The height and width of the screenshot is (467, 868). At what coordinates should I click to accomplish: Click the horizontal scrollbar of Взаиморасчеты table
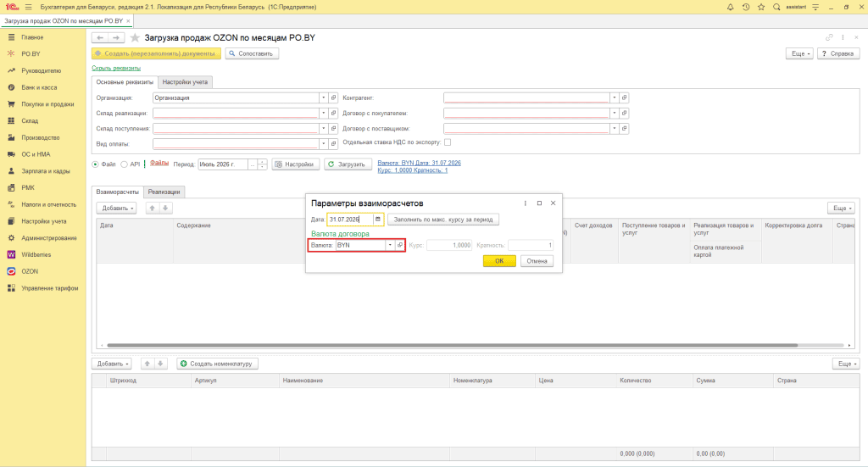tap(453, 345)
